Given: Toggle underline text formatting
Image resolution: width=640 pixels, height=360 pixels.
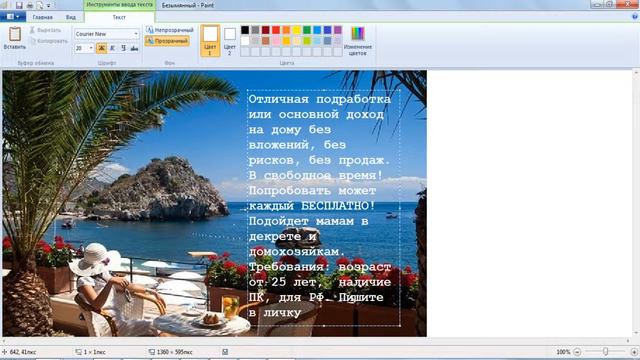Looking at the screenshot, I should pyautogui.click(x=123, y=48).
